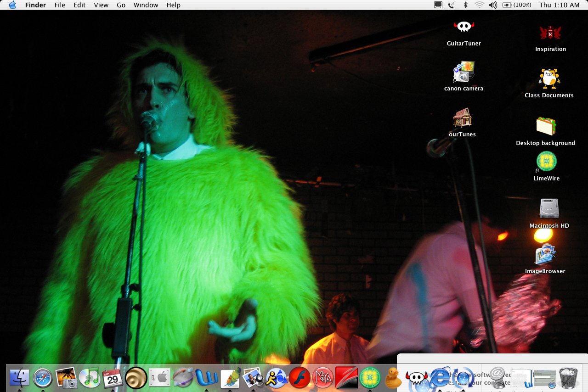Click battery status showing 100%
Image resolution: width=588 pixels, height=392 pixels.
517,5
